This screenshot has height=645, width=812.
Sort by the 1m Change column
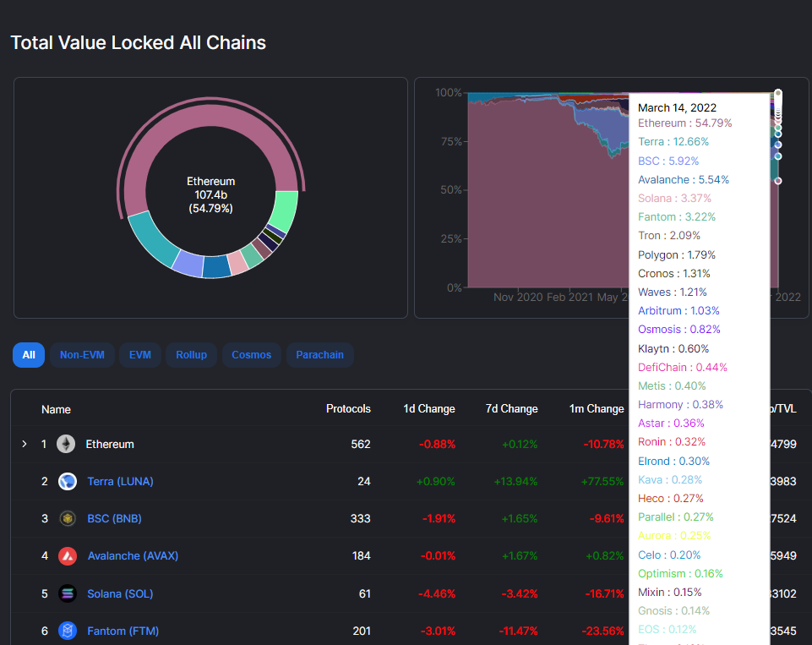[x=597, y=409]
